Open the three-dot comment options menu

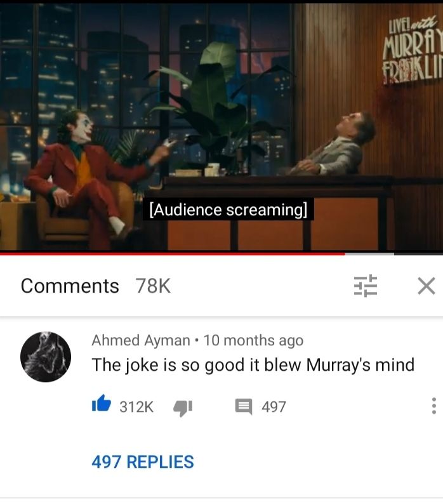click(x=433, y=406)
